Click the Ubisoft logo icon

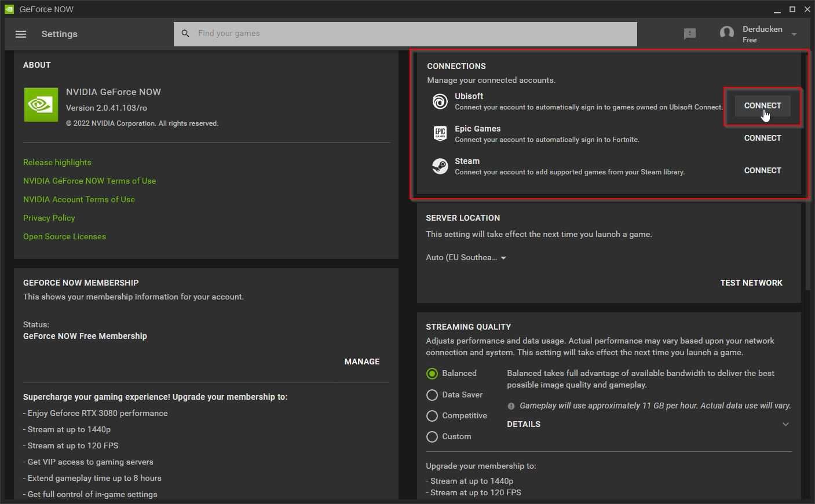pyautogui.click(x=440, y=101)
